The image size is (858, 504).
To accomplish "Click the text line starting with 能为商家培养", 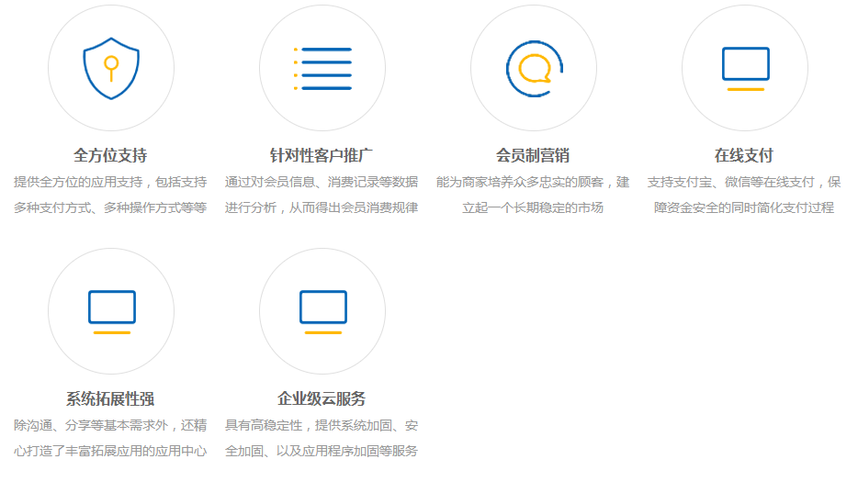I will 533,182.
